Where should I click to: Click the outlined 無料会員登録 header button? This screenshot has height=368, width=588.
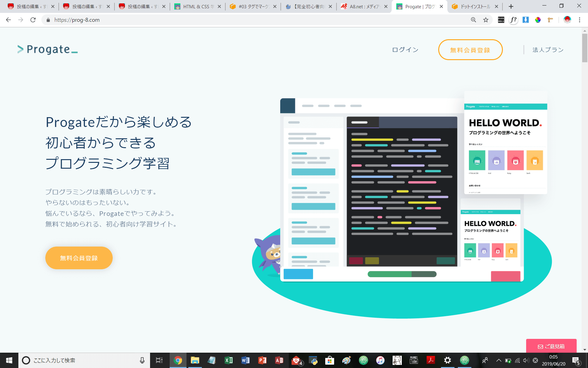point(470,50)
